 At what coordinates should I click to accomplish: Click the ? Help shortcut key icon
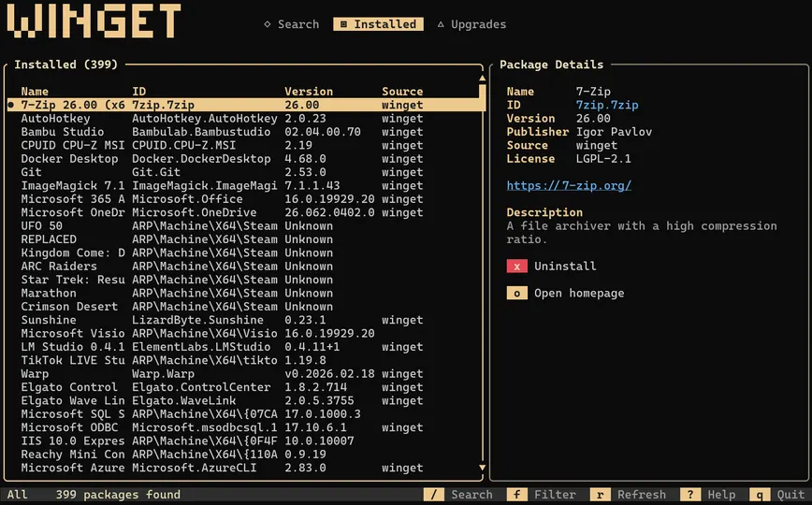pos(690,495)
